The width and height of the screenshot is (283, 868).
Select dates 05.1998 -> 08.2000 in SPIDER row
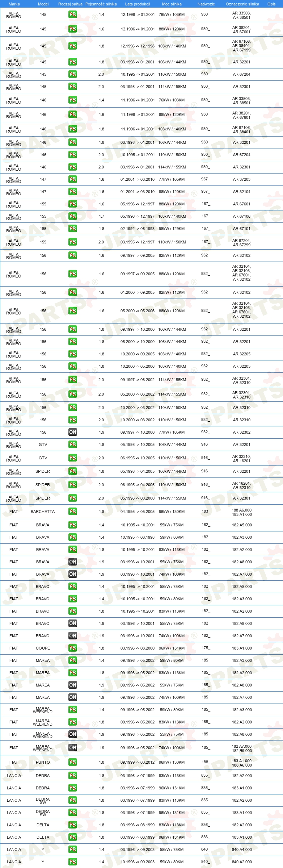[138, 498]
